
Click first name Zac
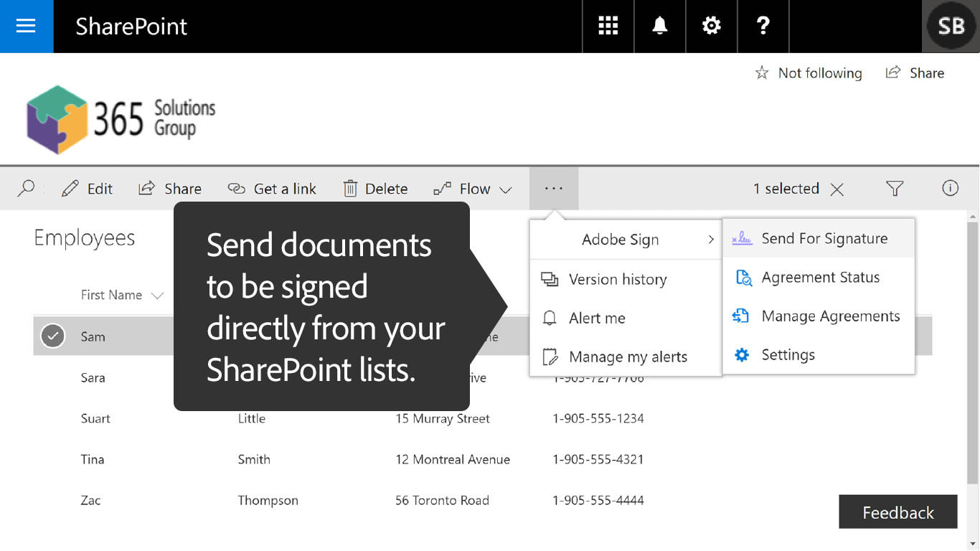tap(90, 500)
